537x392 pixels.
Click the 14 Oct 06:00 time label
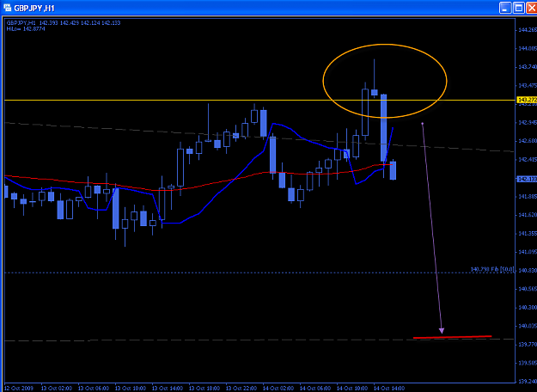click(315, 389)
